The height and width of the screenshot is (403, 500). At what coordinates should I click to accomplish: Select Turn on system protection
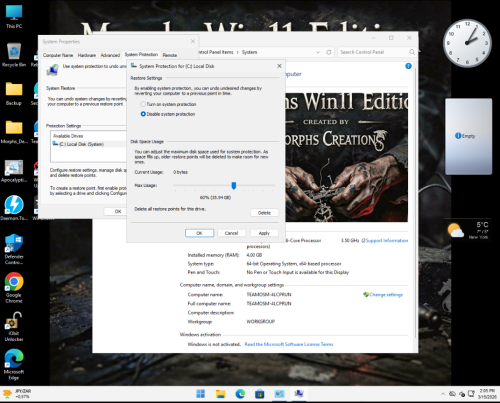168,104
